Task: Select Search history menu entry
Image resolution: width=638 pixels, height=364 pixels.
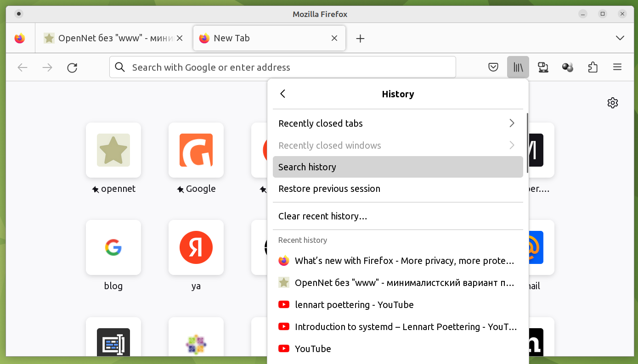Action: point(398,167)
